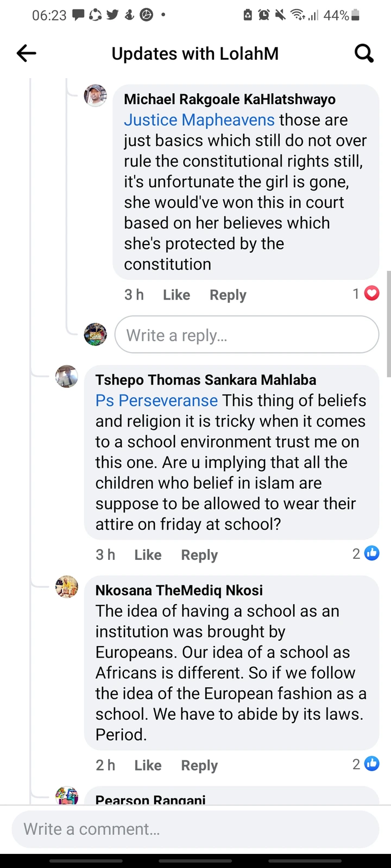
Task: Open the Ps Perseveranse tagged profile link
Action: pos(156,400)
